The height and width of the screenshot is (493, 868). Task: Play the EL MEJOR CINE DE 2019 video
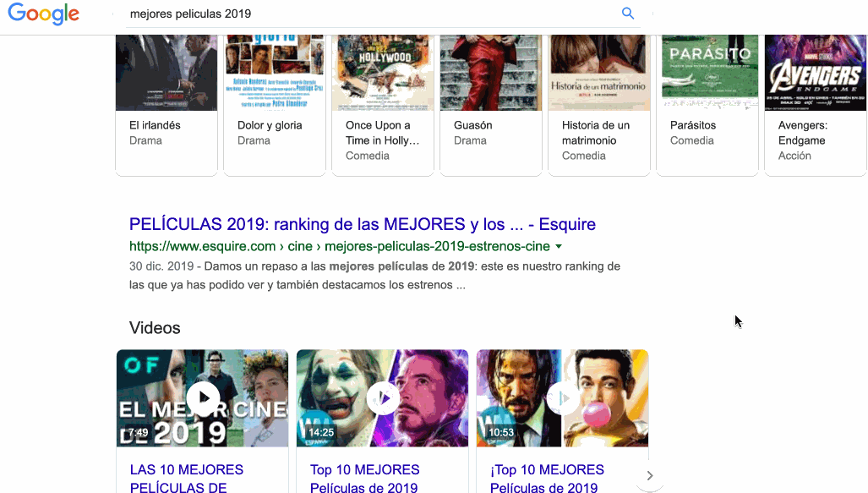(203, 397)
